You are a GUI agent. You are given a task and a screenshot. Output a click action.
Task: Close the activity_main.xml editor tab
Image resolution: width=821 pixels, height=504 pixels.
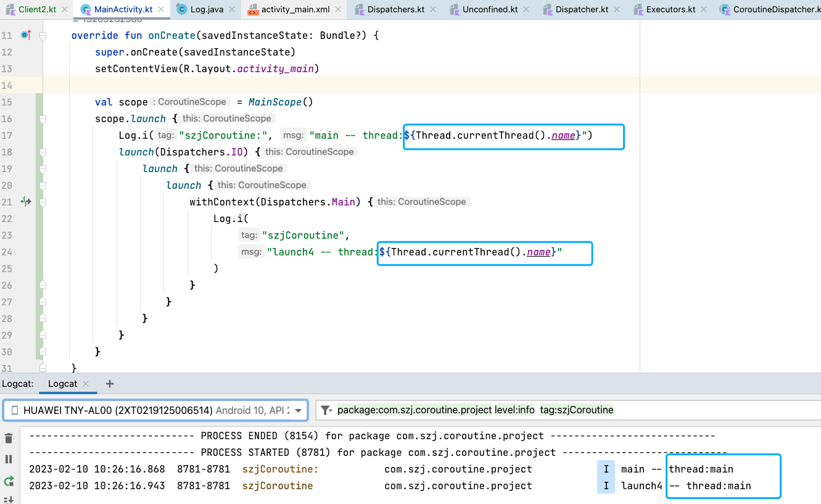338,9
